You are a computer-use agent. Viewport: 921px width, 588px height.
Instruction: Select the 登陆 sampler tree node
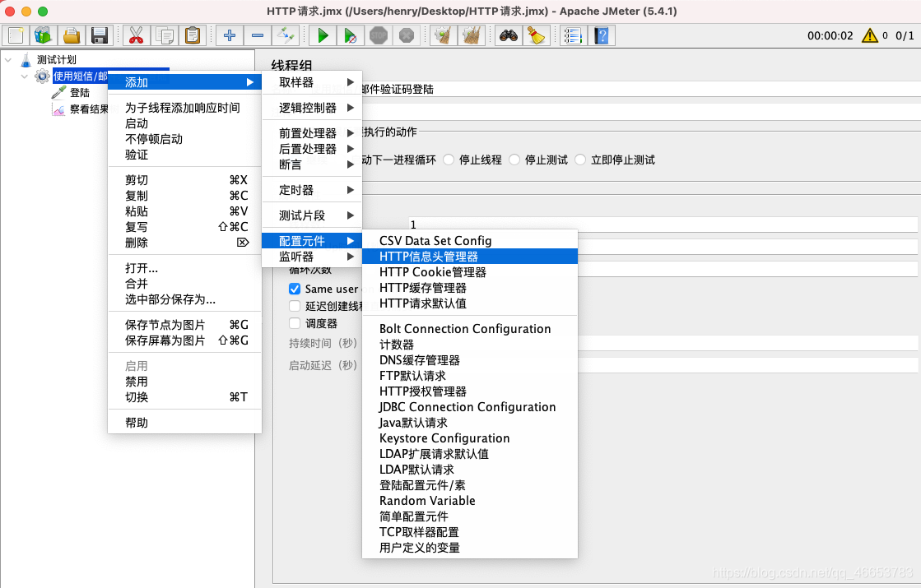pos(79,93)
